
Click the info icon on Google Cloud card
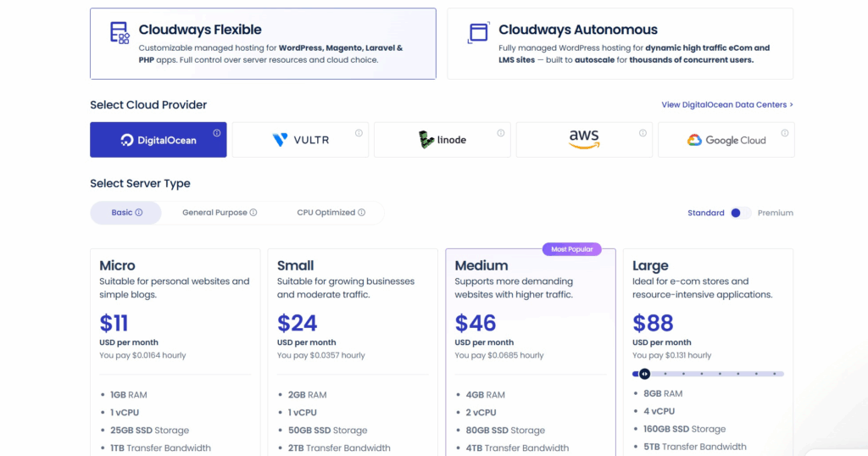pyautogui.click(x=785, y=133)
